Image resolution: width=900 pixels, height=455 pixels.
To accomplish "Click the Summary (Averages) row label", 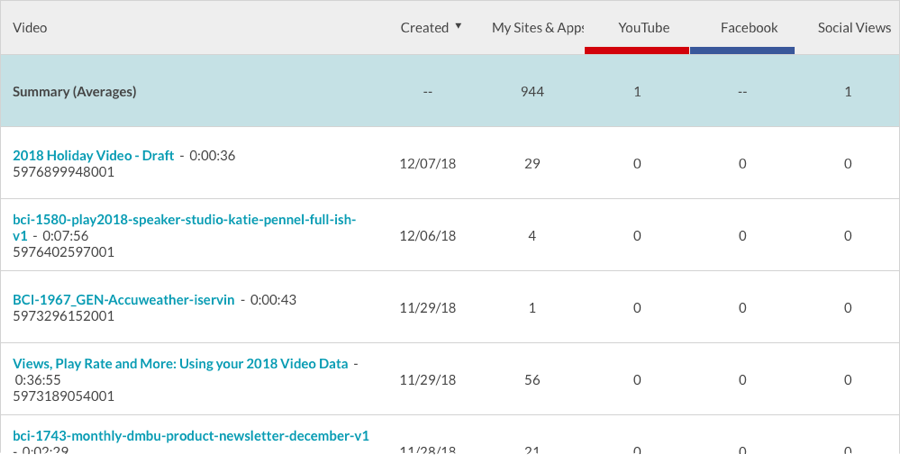I will coord(74,91).
